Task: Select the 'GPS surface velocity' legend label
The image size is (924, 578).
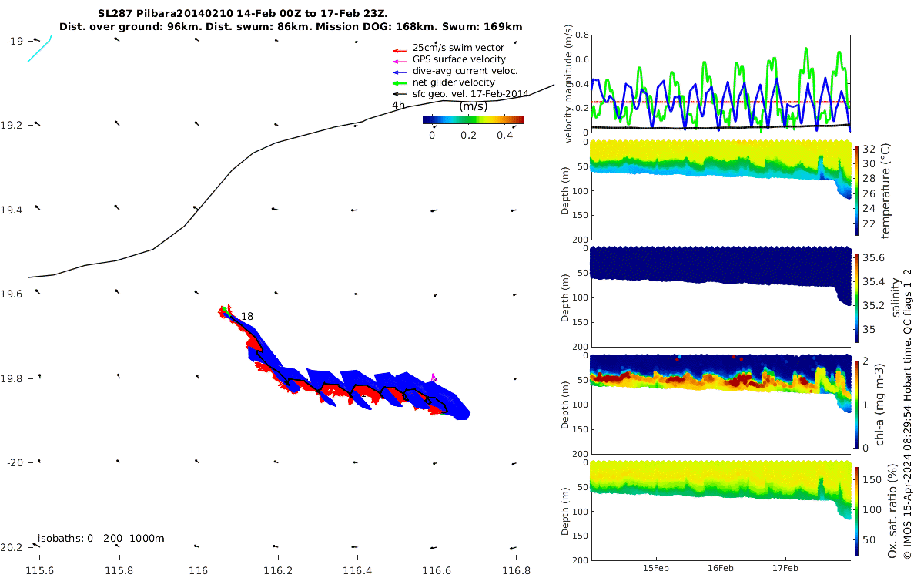Action: pyautogui.click(x=459, y=59)
